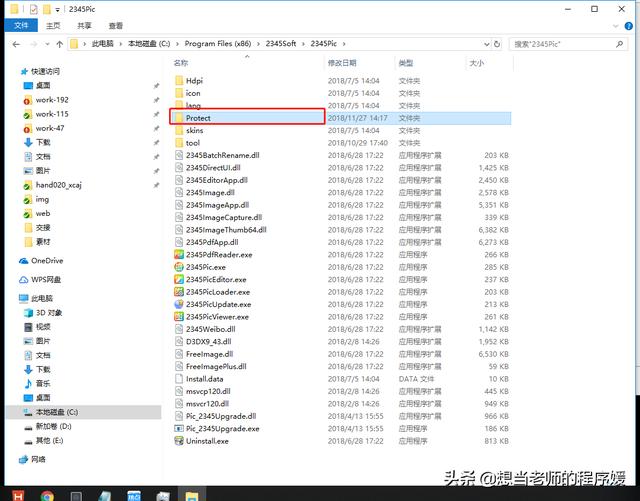The width and height of the screenshot is (640, 501).
Task: Switch to the 共享 ribbon tab
Action: (x=84, y=25)
